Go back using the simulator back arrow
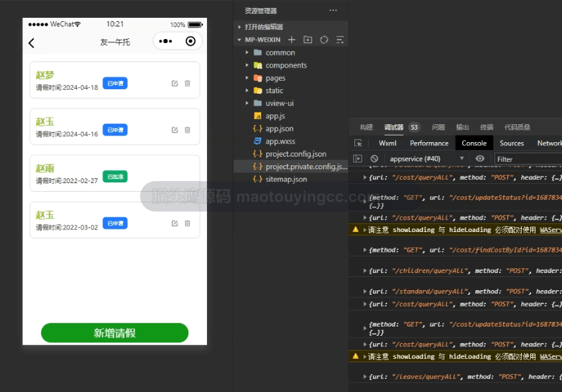The width and height of the screenshot is (562, 392). [x=32, y=43]
